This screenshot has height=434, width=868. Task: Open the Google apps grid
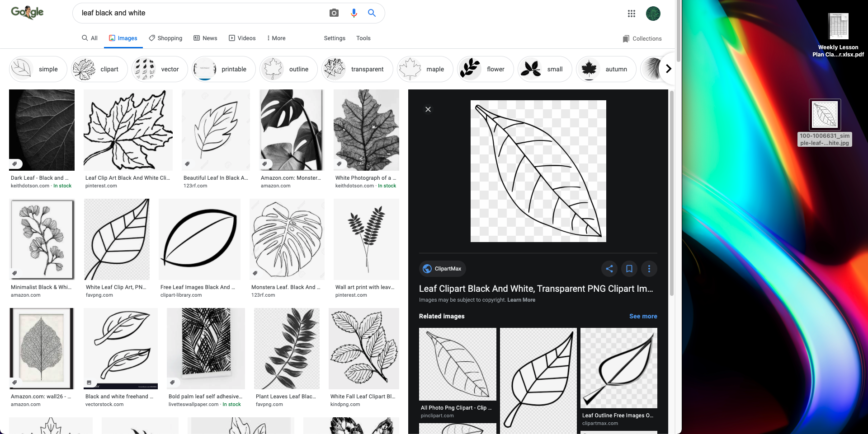[632, 14]
